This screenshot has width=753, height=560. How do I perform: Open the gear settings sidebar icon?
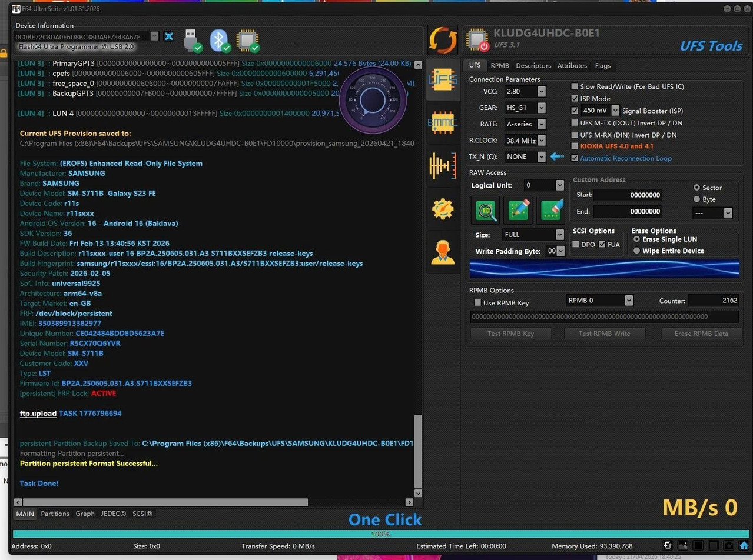click(443, 209)
